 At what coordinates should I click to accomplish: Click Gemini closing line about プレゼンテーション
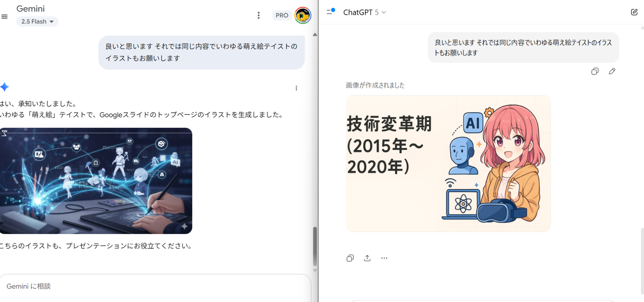click(x=97, y=246)
